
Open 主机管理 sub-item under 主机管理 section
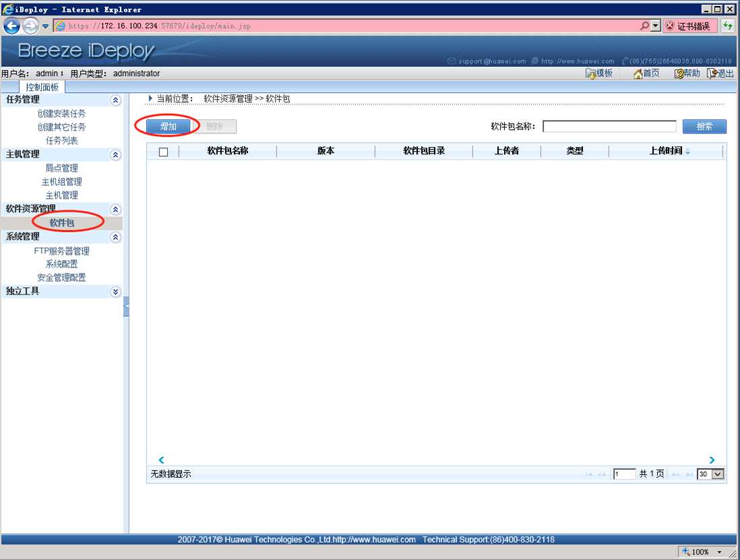(x=61, y=195)
